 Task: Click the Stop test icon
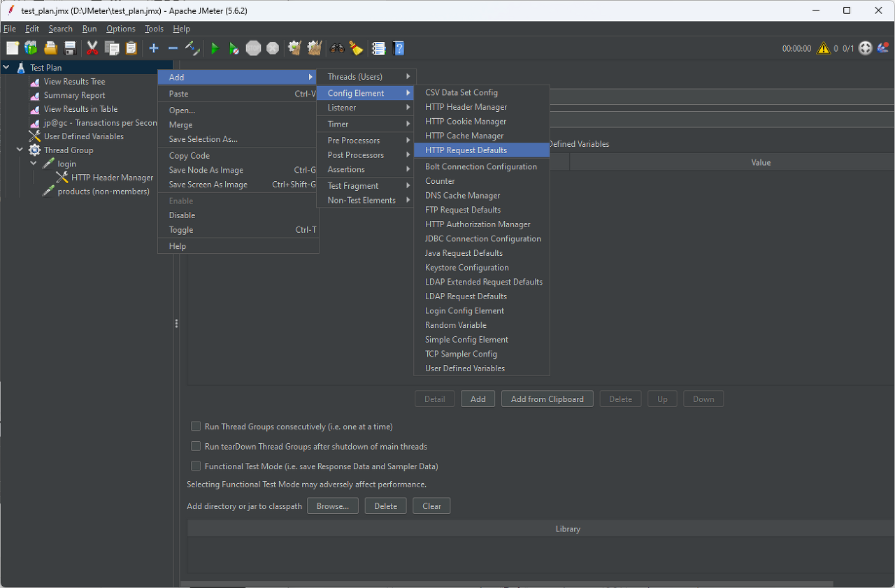(x=253, y=48)
